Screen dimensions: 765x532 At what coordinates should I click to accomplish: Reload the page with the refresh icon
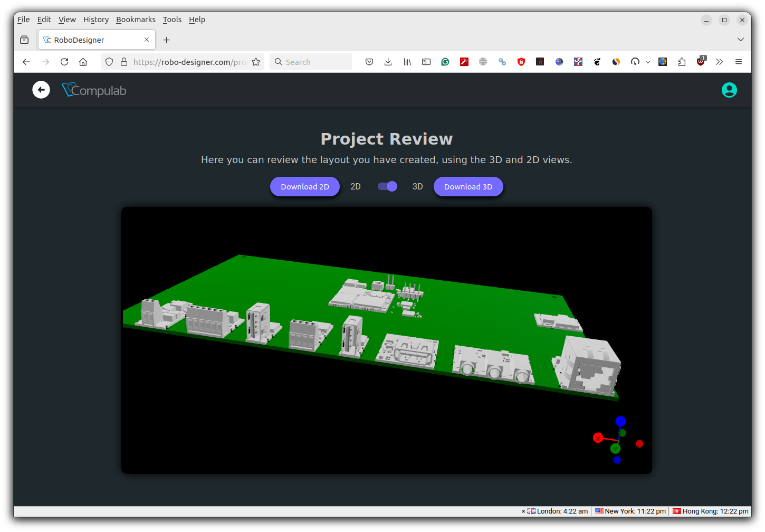[x=64, y=62]
